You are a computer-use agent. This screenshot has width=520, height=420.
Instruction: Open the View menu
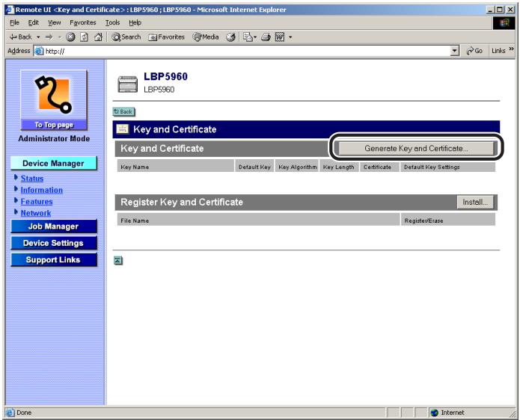click(x=55, y=22)
